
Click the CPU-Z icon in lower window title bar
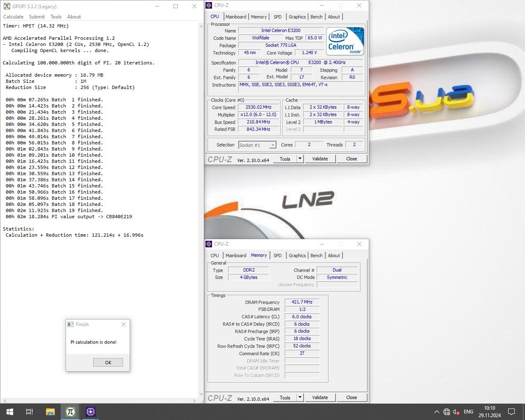209,244
